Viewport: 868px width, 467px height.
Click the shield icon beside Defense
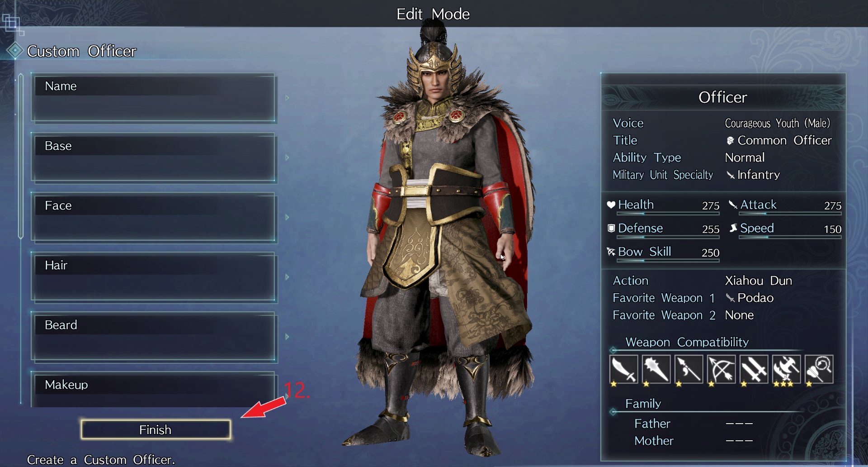tap(611, 228)
